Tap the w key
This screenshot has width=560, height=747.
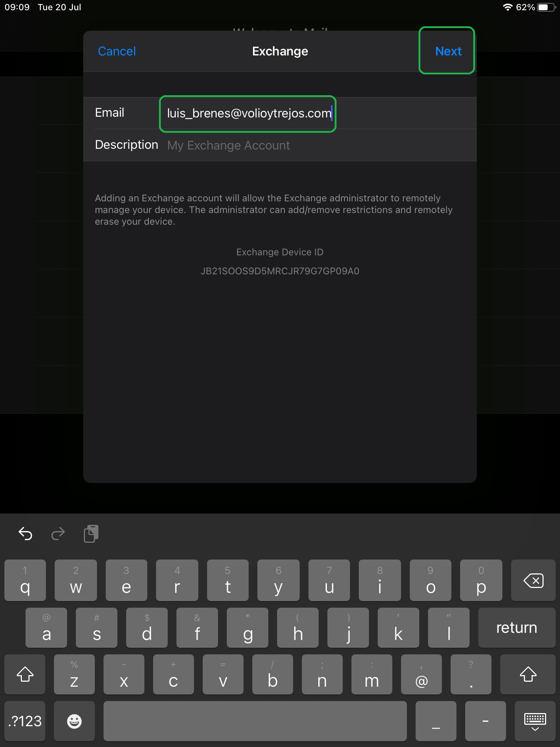pos(76,580)
